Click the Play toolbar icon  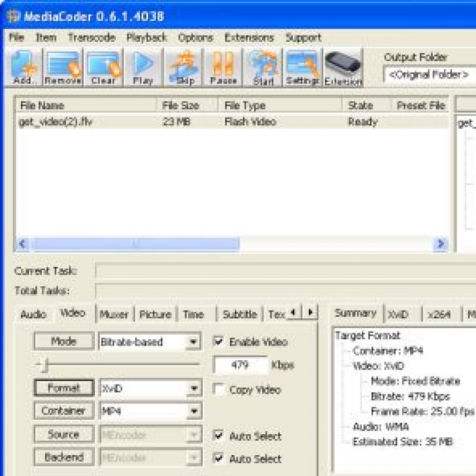tap(143, 68)
